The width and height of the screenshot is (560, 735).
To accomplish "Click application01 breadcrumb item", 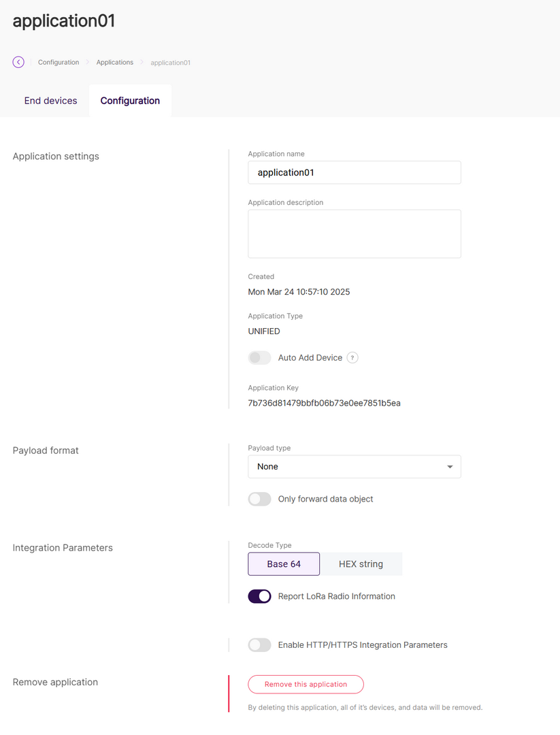I will click(x=171, y=63).
